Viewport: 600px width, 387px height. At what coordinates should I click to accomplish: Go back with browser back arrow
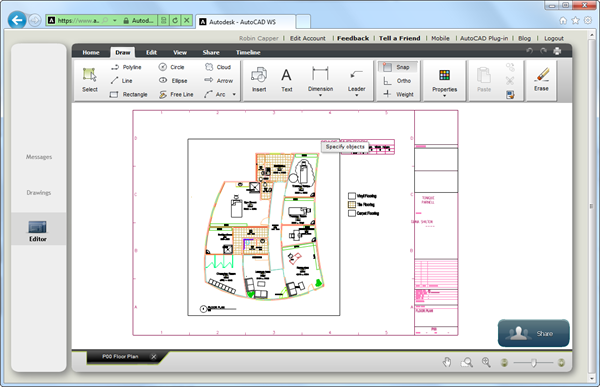[17, 20]
